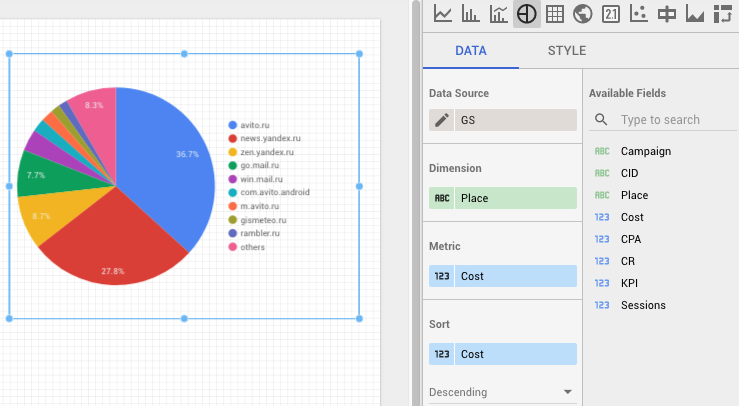The height and width of the screenshot is (406, 739).
Task: Open the Descending sort order dropdown
Action: 502,392
